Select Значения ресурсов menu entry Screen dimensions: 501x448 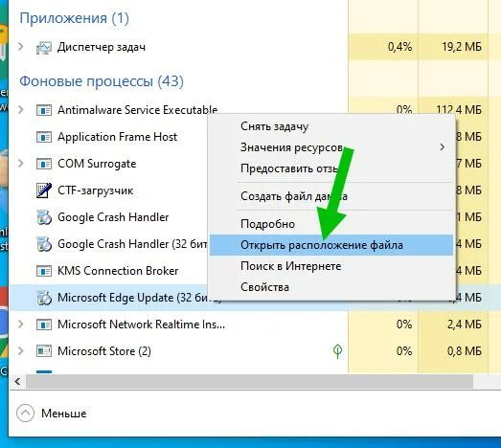point(331,147)
